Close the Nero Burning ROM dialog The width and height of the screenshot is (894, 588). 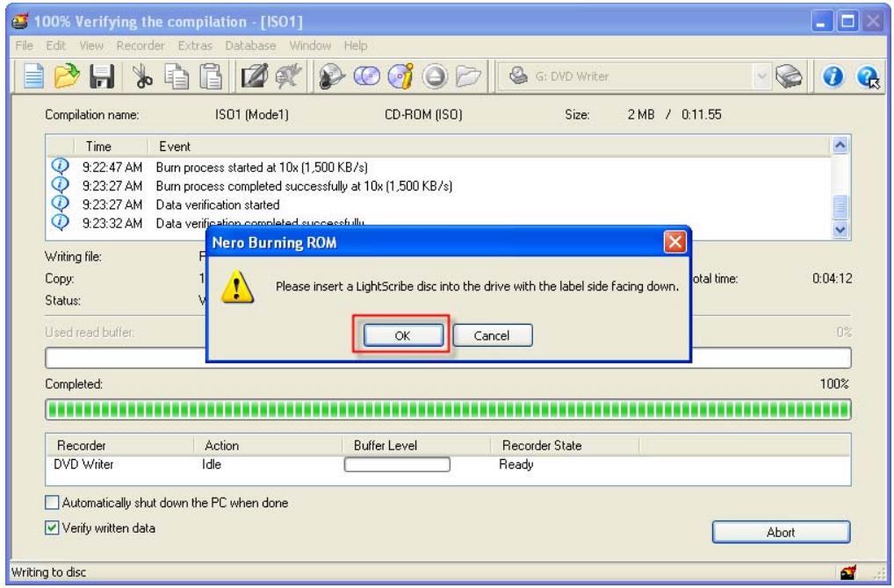[x=675, y=242]
